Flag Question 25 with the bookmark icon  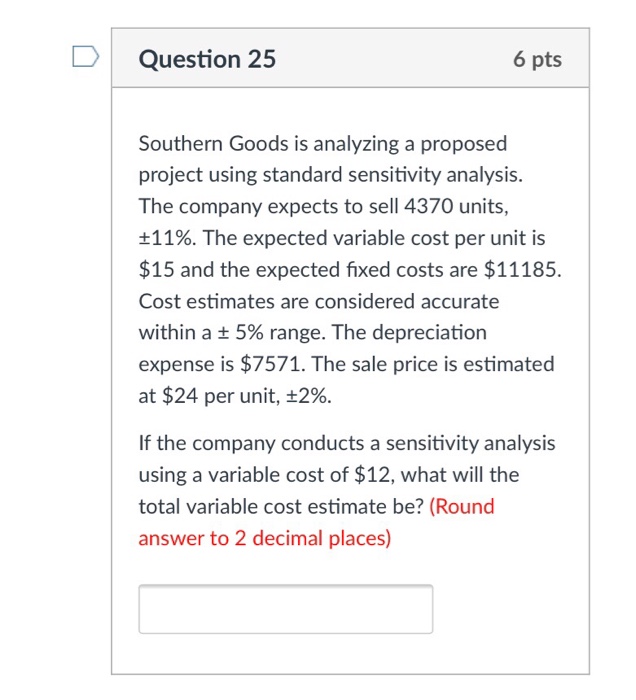coord(84,60)
